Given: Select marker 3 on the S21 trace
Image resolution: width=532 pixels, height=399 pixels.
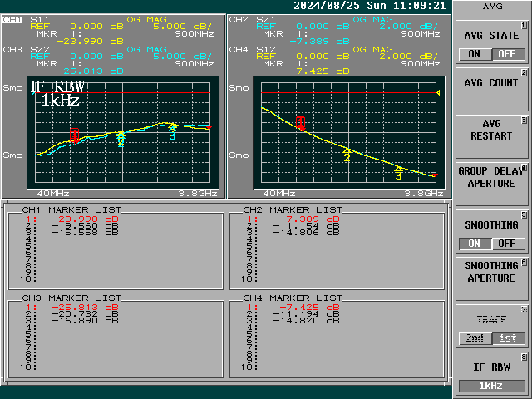Looking at the screenshot, I should [398, 173].
